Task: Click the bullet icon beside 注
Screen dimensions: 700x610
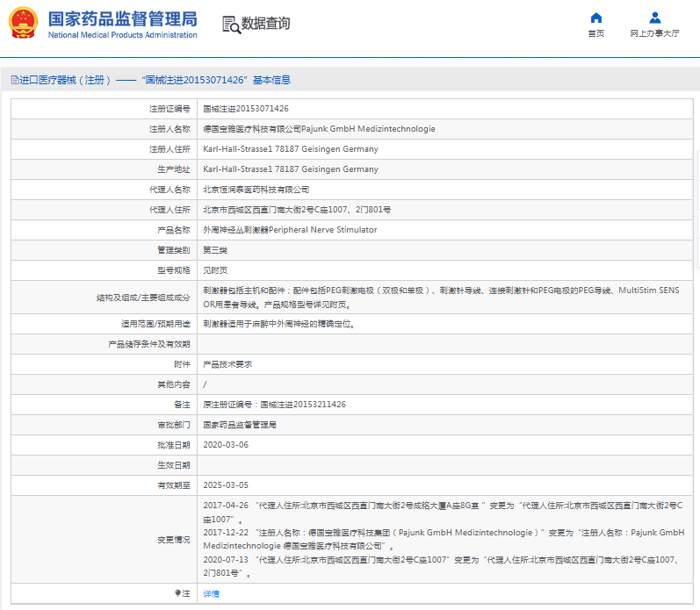Action: point(178,593)
